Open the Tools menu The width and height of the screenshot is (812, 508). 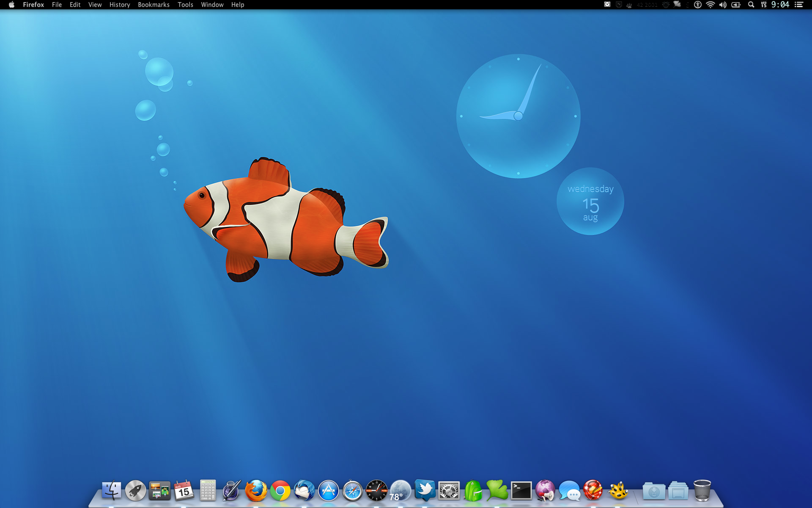(185, 5)
